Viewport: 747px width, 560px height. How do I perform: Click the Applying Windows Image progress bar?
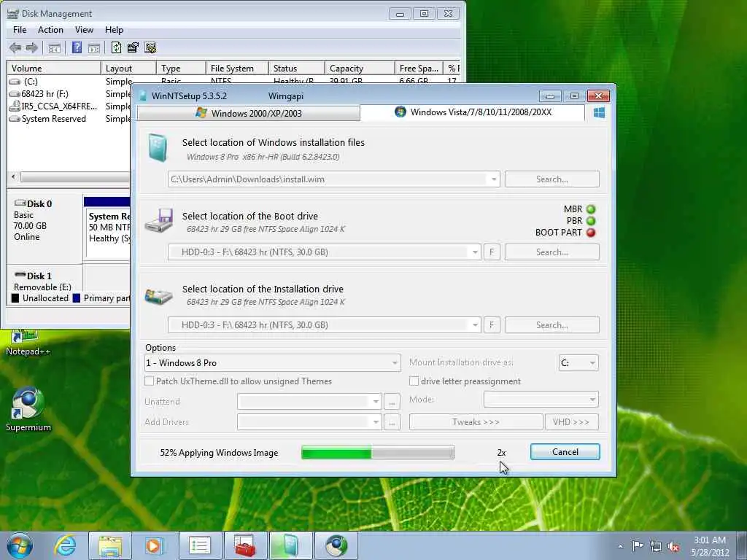[378, 452]
